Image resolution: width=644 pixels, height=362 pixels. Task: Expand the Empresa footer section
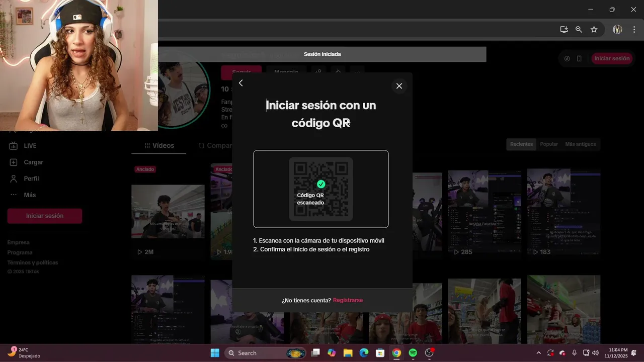[x=19, y=242]
